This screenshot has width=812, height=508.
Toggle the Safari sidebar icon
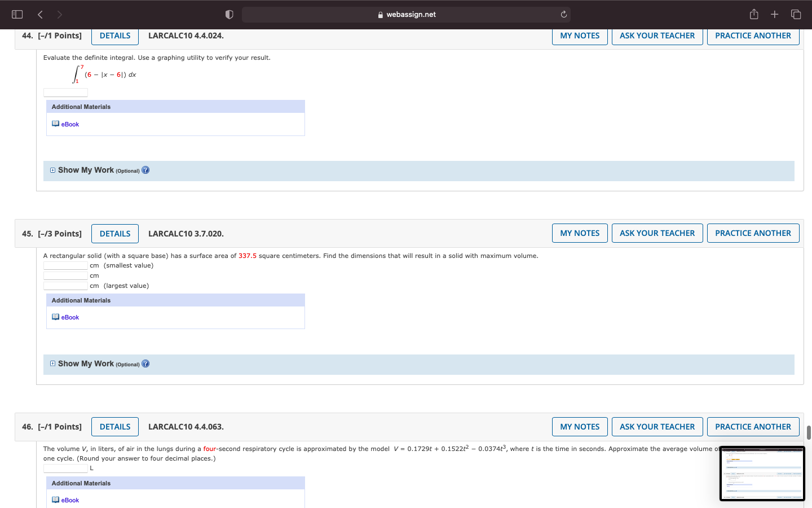17,14
